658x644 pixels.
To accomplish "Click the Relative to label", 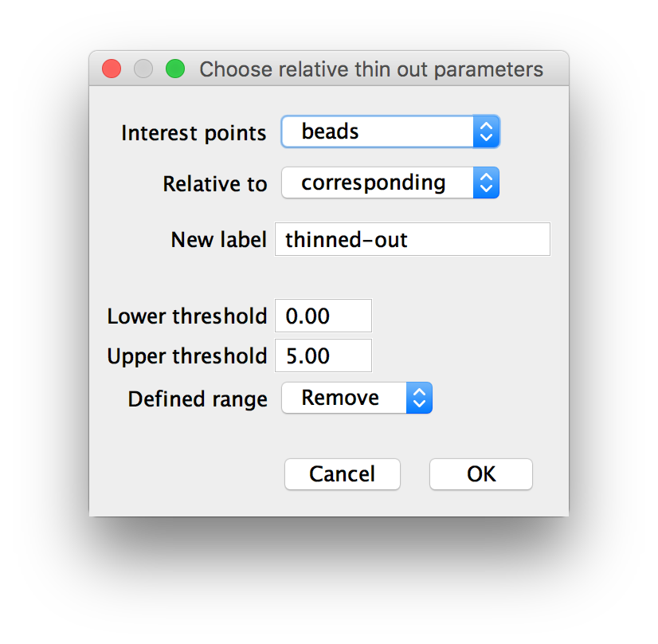I will (215, 184).
